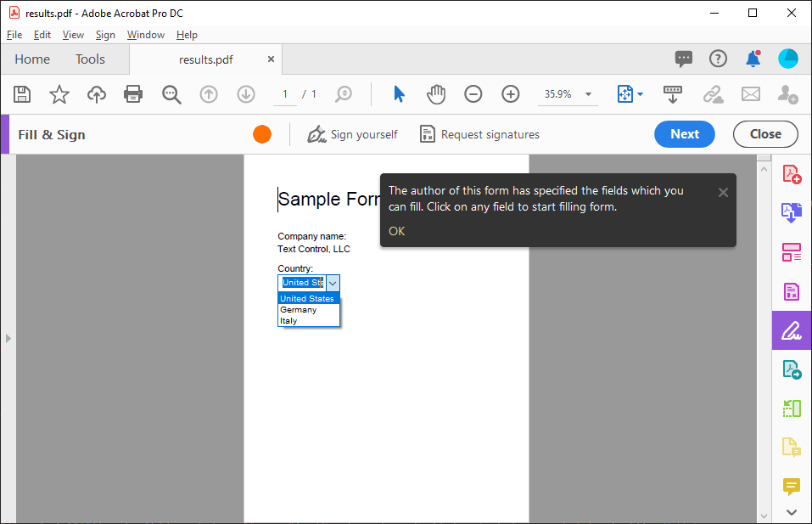Open the Create PDF sidebar tool
The image size is (812, 524).
pyautogui.click(x=792, y=174)
